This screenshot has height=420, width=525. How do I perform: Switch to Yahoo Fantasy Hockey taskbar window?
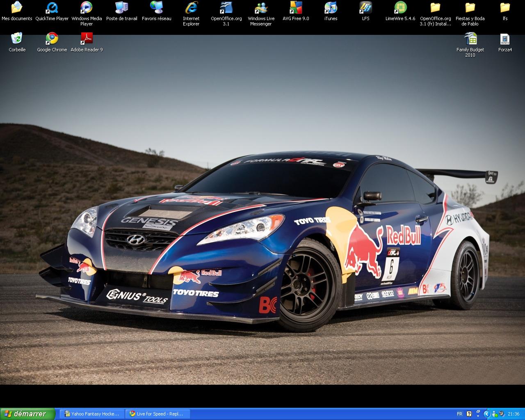pyautogui.click(x=92, y=414)
